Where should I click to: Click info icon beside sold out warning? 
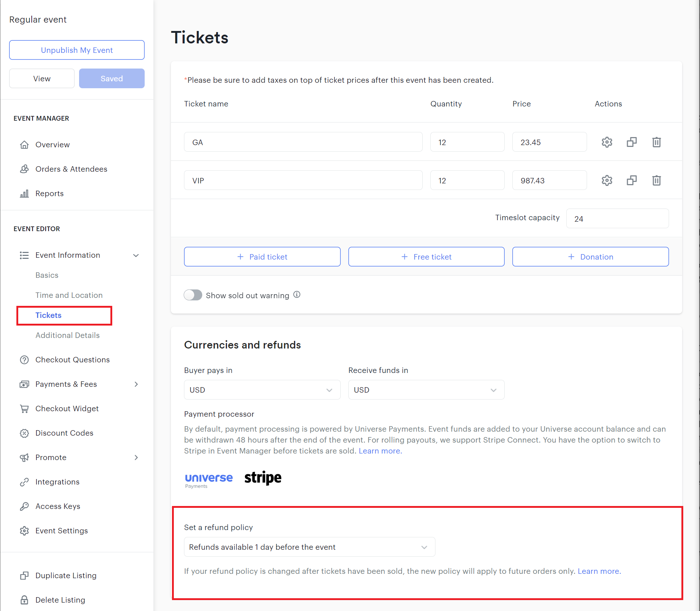point(297,295)
